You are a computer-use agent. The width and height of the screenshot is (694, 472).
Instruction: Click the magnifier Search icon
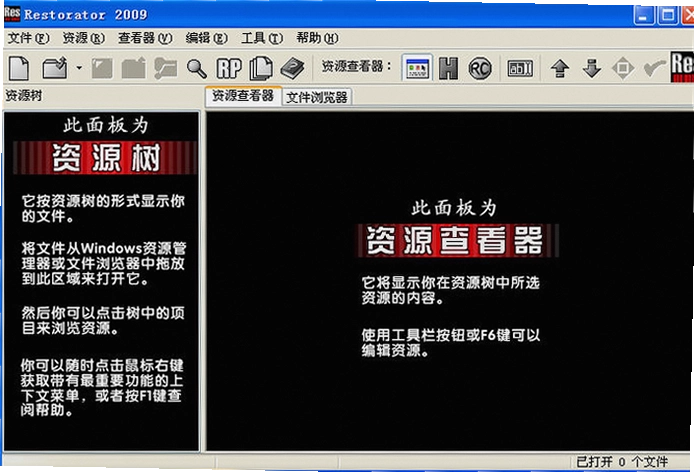click(197, 69)
